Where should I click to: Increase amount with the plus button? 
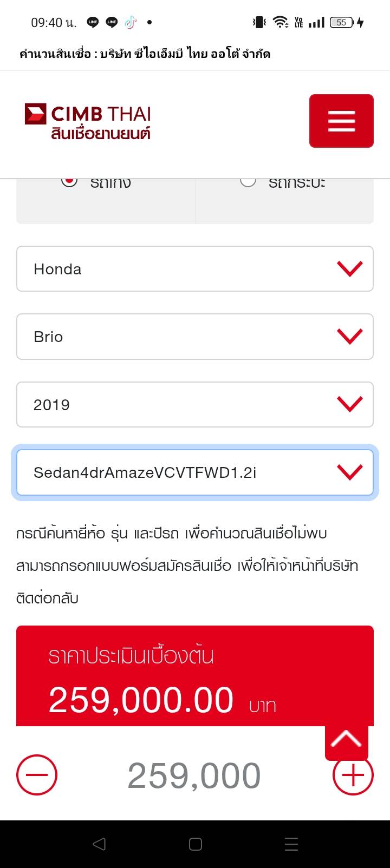[x=353, y=776]
